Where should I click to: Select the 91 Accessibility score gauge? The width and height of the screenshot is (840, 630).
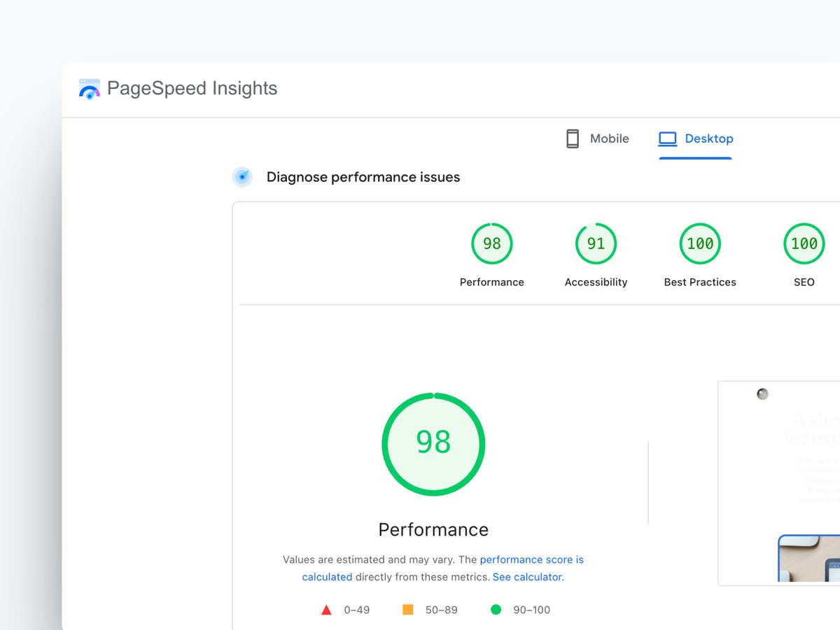click(x=596, y=244)
